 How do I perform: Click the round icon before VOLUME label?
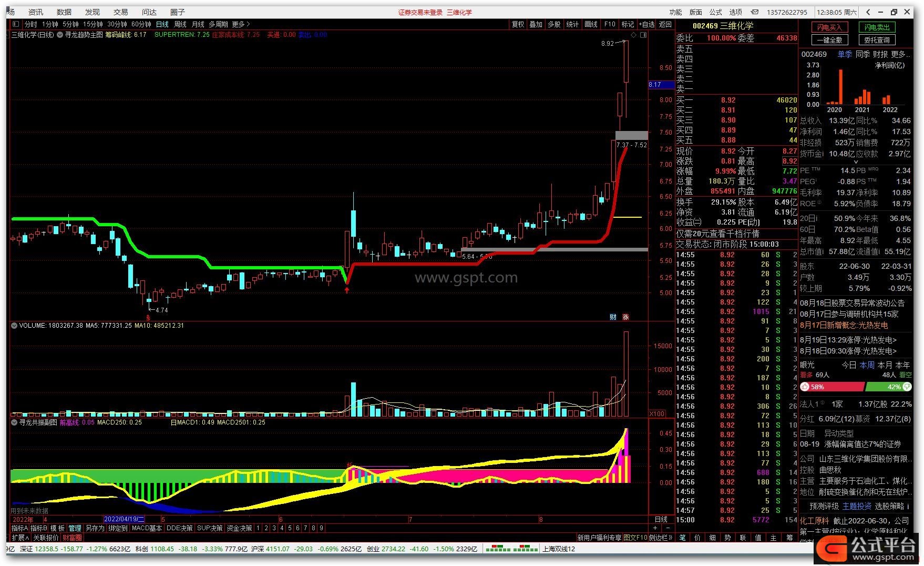click(14, 326)
